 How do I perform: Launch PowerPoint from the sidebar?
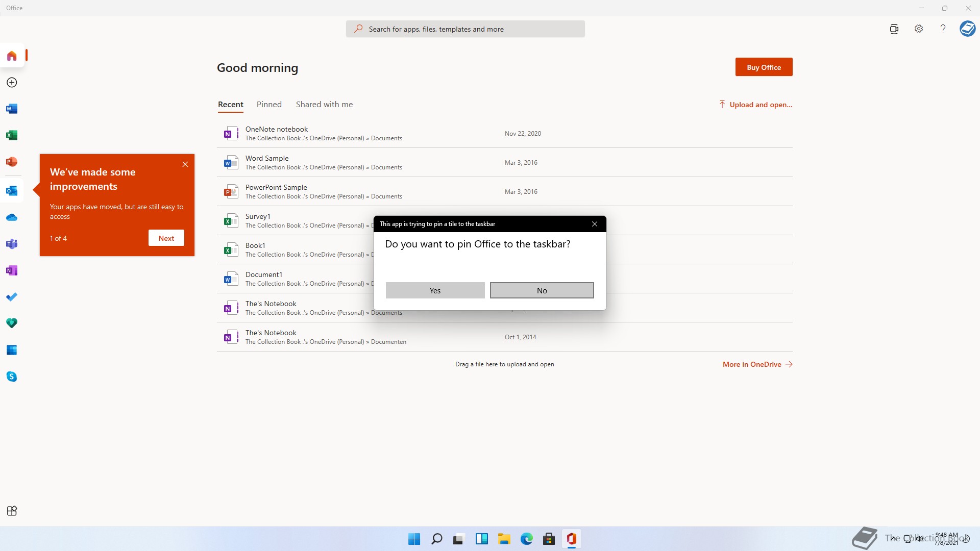pyautogui.click(x=12, y=162)
